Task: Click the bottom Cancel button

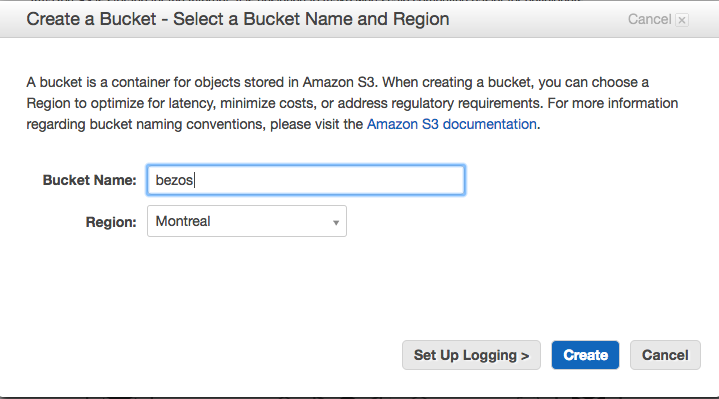Action: coord(665,355)
